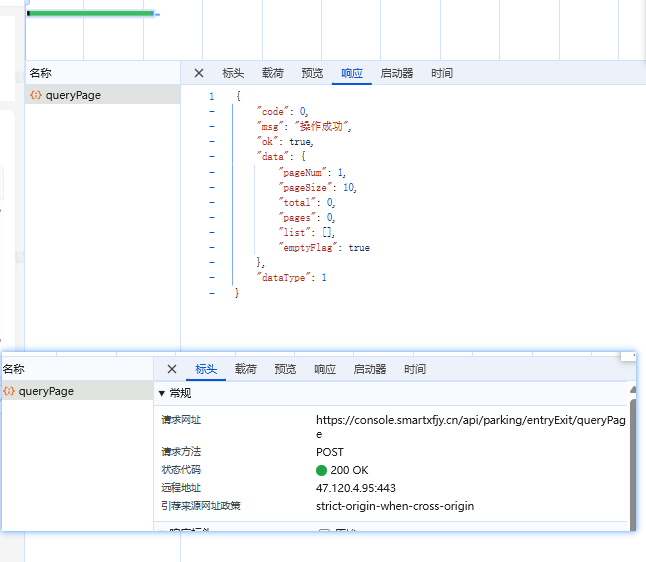Close the lower request details pane
This screenshot has width=646, height=562.
point(172,369)
